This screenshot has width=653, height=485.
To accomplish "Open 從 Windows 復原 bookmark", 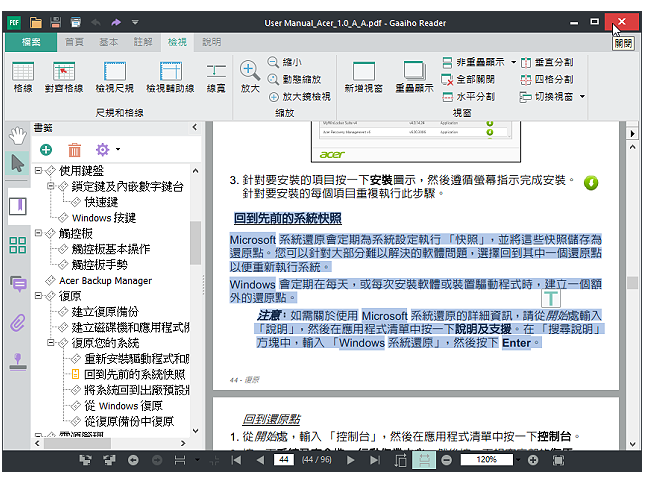I will pos(123,405).
